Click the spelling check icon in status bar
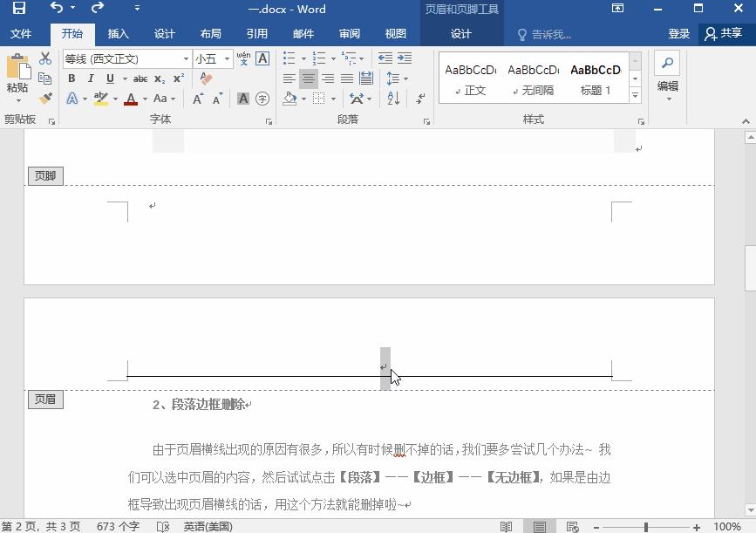 (x=162, y=526)
